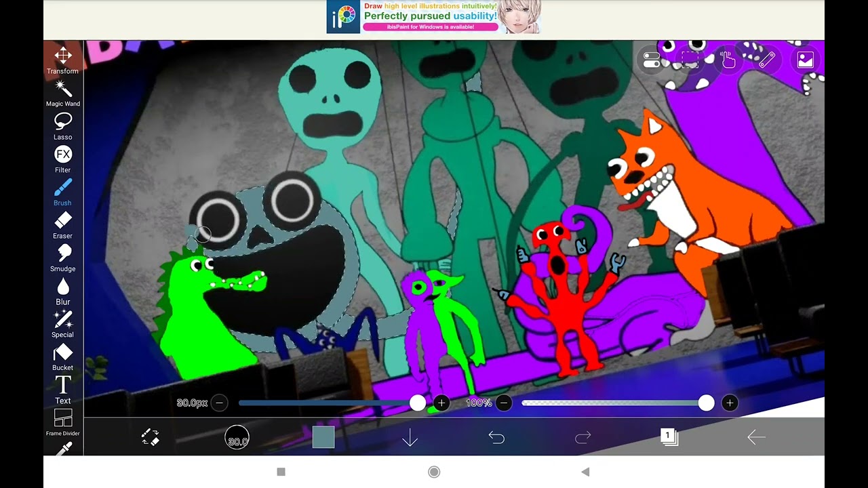Click the 100% opacity value label
This screenshot has width=868, height=488.
[479, 403]
